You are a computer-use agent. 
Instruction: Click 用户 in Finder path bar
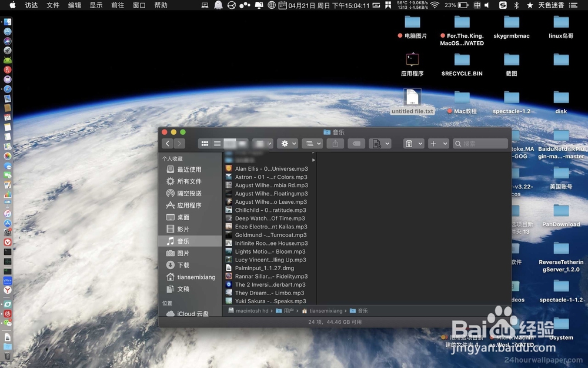(285, 310)
